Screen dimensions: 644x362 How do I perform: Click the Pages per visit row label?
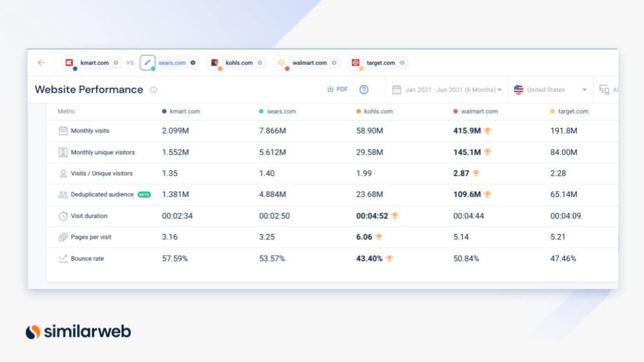pyautogui.click(x=91, y=237)
